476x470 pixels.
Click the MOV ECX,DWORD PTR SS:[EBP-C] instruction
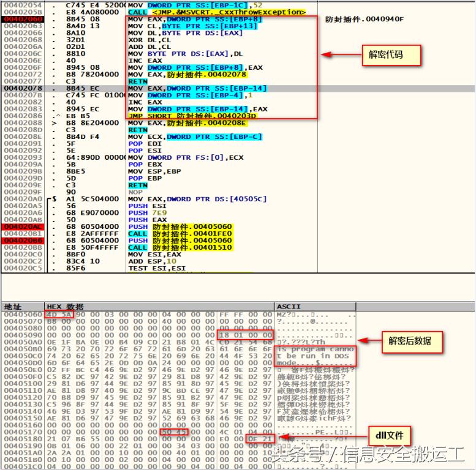[x=195, y=136]
